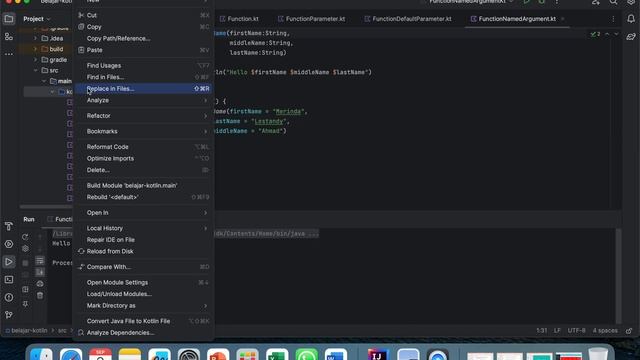This screenshot has width=640, height=360.
Task: Switch to Function.kt tab
Action: 239,19
